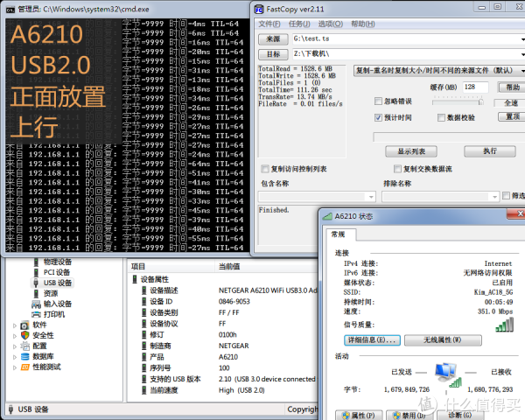Screen dimensions: 525x420
Task: Open the 包含名称 include filter dropdown
Action: pos(371,197)
